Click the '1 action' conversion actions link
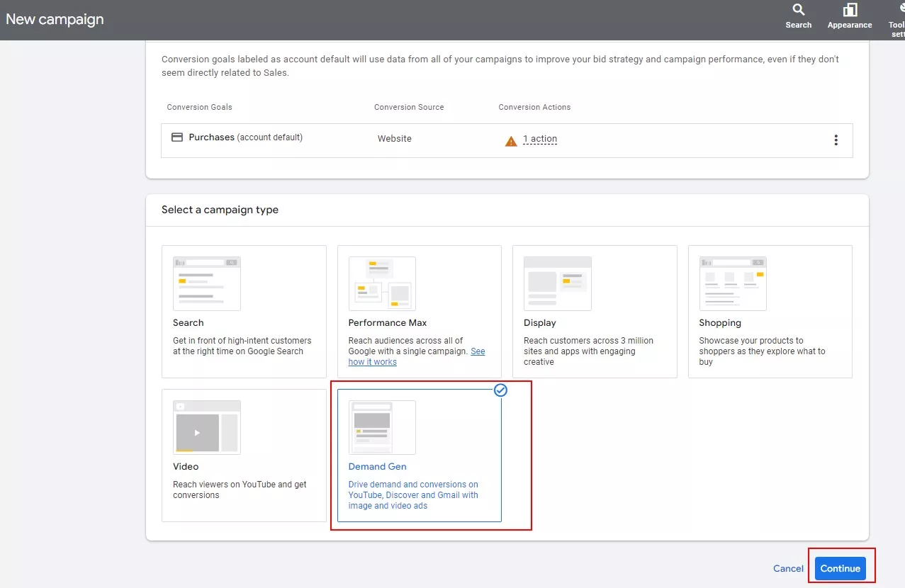 (540, 139)
